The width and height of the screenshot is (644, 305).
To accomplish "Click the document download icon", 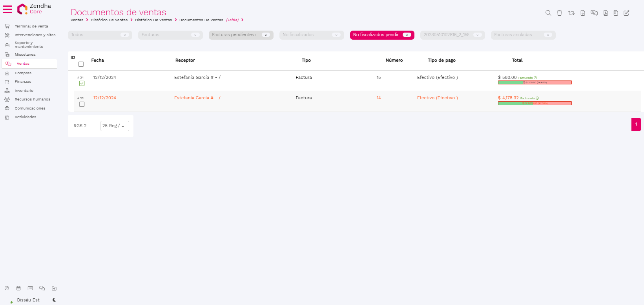I will click(x=583, y=13).
